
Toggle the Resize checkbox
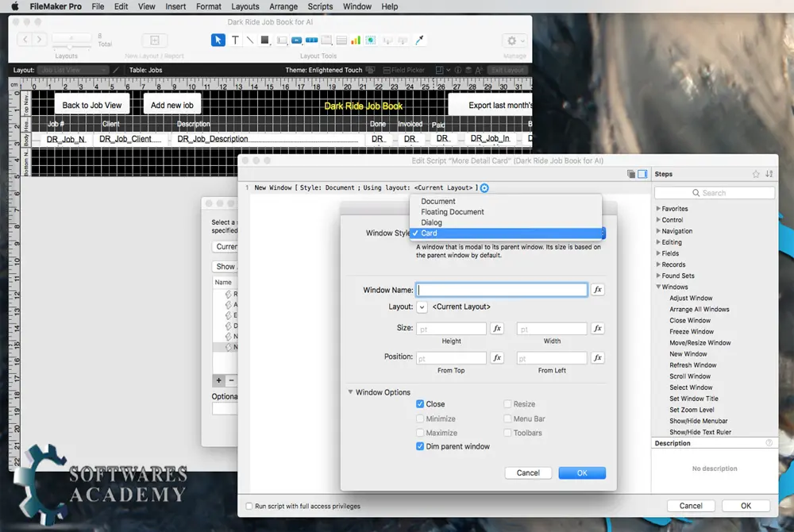click(507, 404)
